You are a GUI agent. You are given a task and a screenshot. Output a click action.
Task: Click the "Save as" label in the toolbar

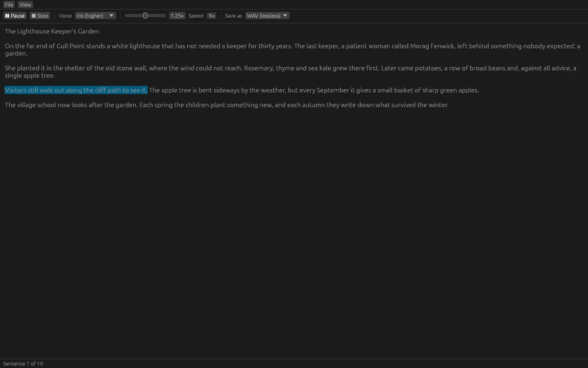click(x=233, y=16)
